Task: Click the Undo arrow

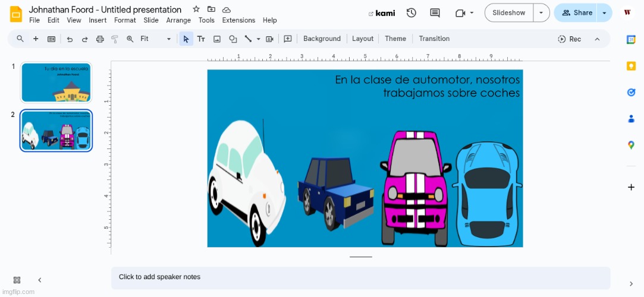Action: 70,39
